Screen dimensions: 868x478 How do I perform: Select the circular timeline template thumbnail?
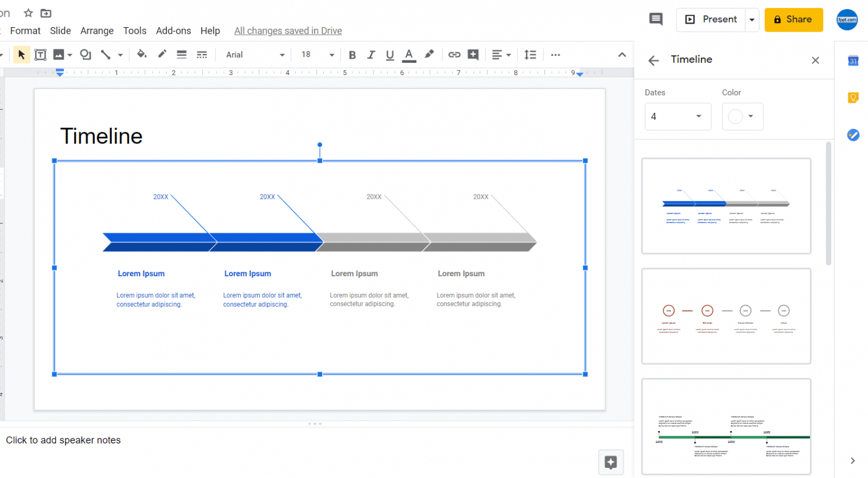pyautogui.click(x=726, y=316)
